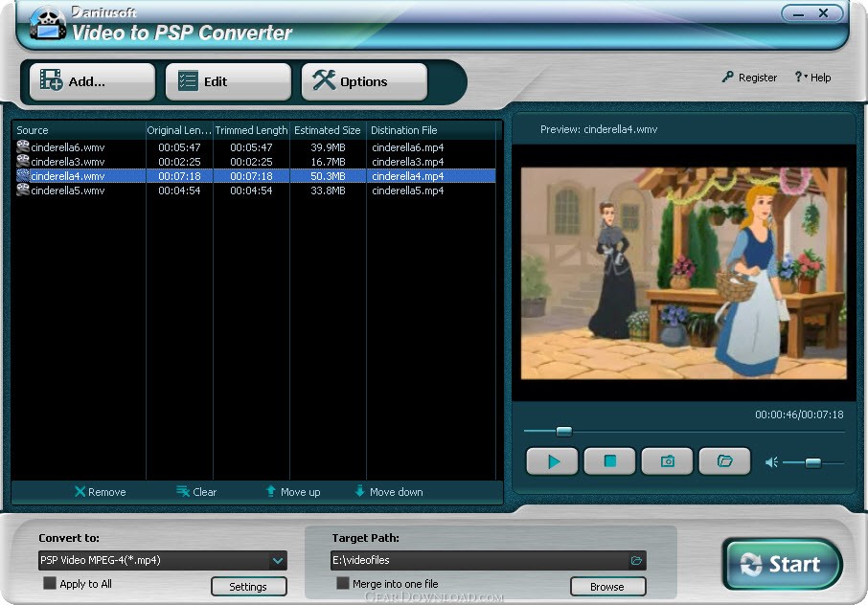
Task: Open snapshot folder icon in preview controls
Action: point(724,461)
